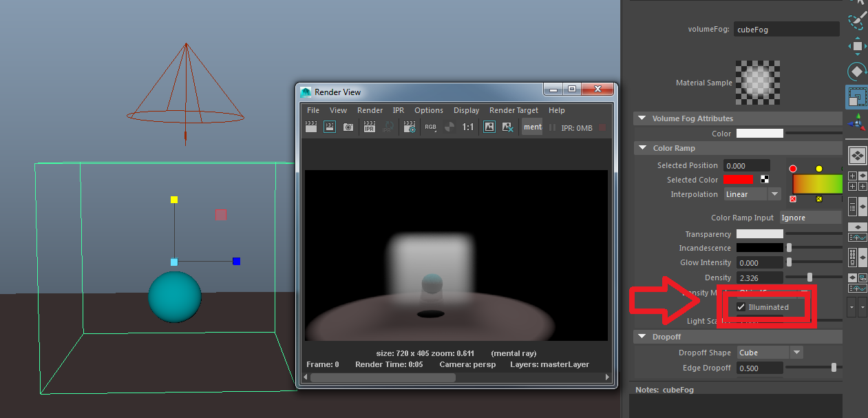Open the Render menu in Render View
The image size is (868, 418).
(x=370, y=110)
